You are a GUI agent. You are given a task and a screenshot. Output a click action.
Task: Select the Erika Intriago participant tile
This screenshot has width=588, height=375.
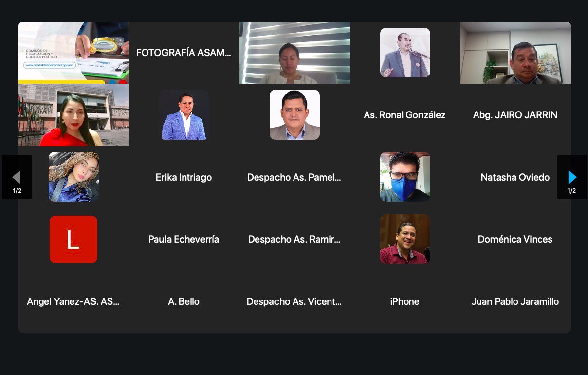click(x=184, y=177)
